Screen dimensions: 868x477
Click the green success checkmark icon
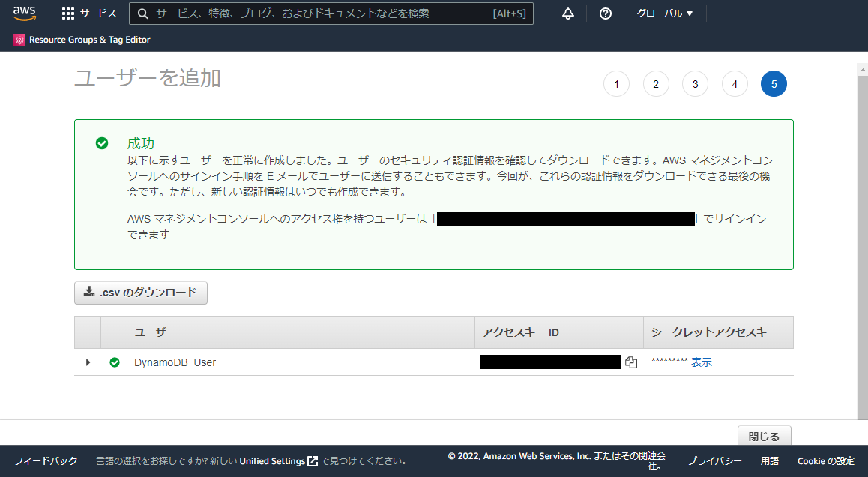tap(102, 143)
